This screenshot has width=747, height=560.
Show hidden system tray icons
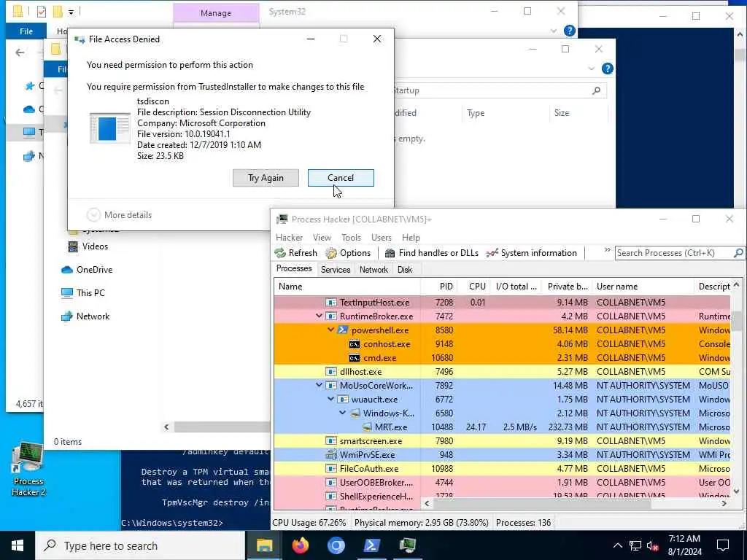pos(617,545)
